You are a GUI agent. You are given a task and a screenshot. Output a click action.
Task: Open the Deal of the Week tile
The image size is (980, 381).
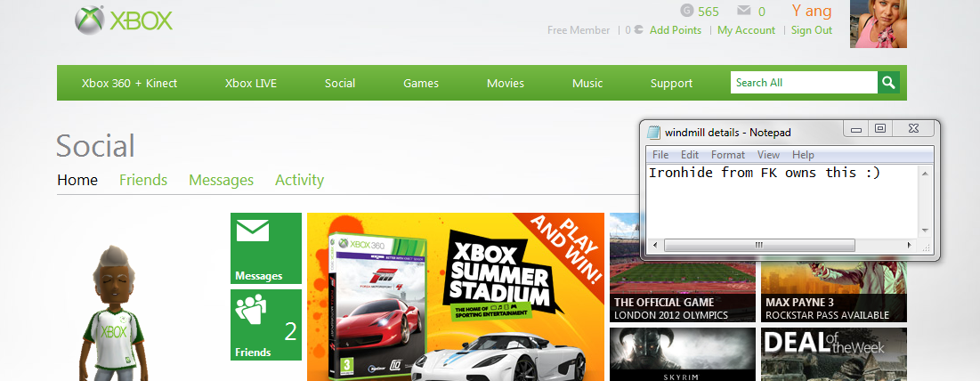click(834, 354)
